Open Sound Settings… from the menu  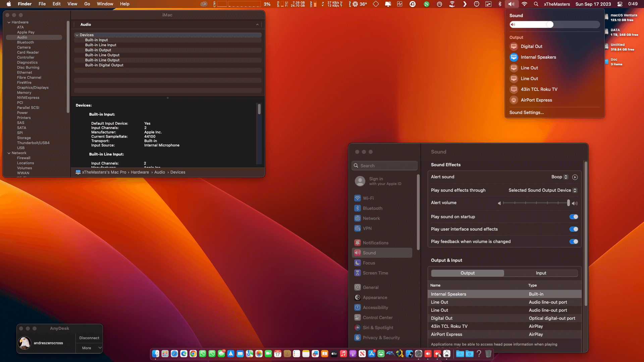(x=526, y=113)
